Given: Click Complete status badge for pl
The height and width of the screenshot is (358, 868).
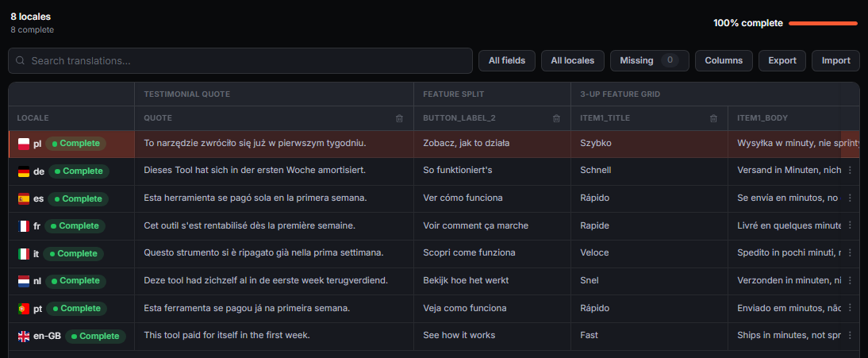Looking at the screenshot, I should [76, 144].
